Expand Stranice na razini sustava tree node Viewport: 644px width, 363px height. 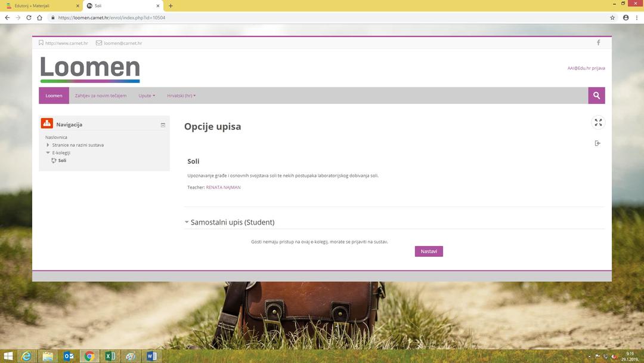pyautogui.click(x=48, y=145)
